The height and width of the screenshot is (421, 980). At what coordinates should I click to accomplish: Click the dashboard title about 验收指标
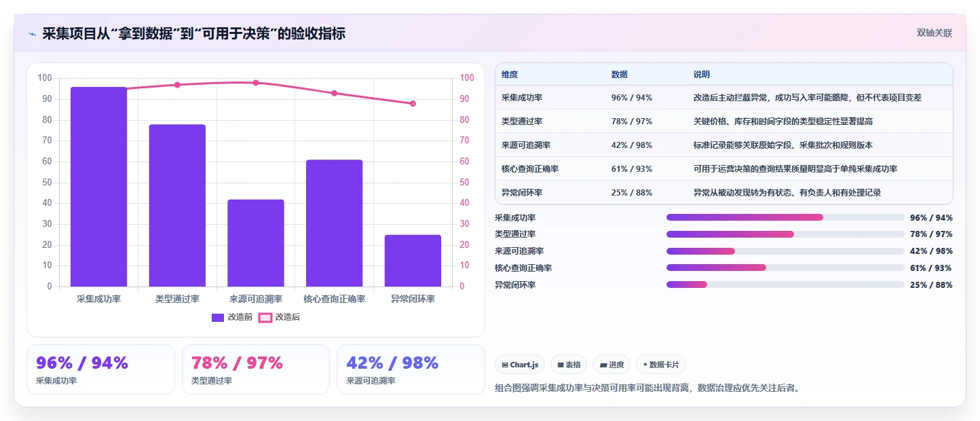[194, 33]
